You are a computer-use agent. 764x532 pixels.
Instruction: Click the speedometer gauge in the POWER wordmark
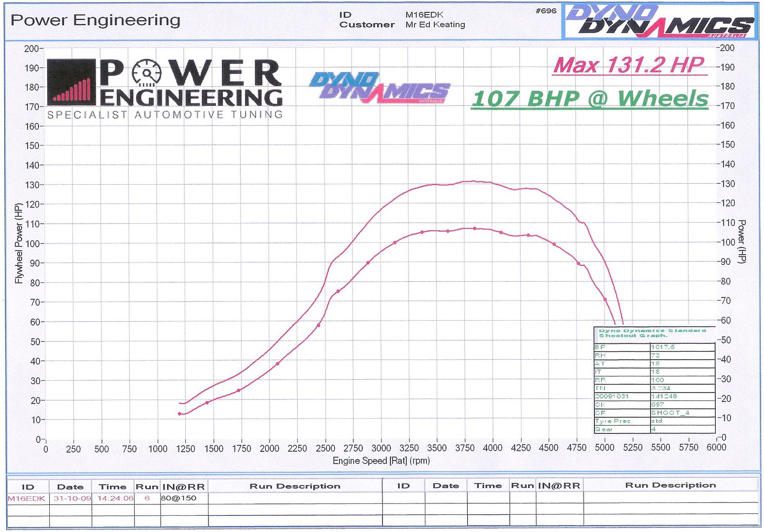pyautogui.click(x=147, y=73)
